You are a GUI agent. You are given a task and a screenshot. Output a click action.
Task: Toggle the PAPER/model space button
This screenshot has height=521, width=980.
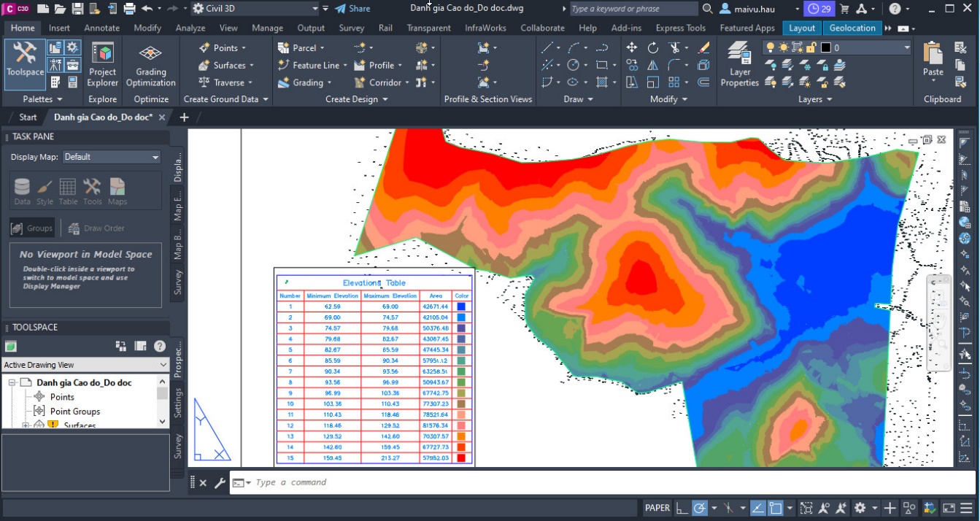click(x=657, y=508)
